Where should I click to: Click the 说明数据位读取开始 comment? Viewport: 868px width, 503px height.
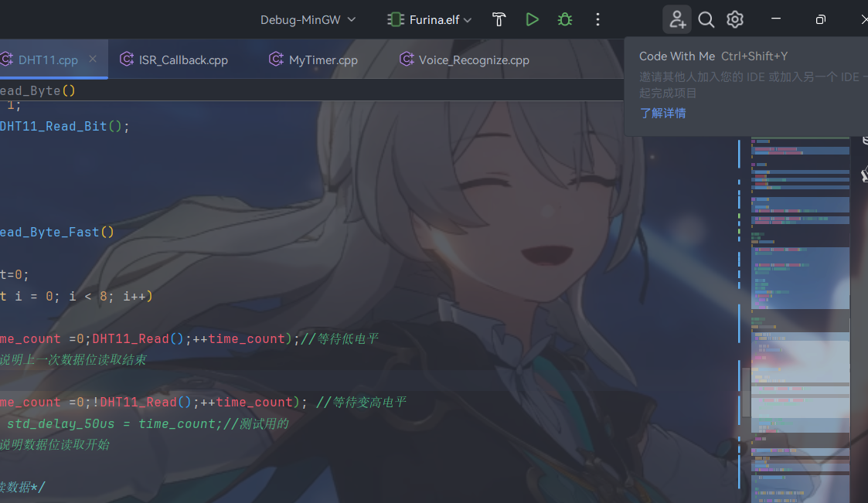coord(54,445)
